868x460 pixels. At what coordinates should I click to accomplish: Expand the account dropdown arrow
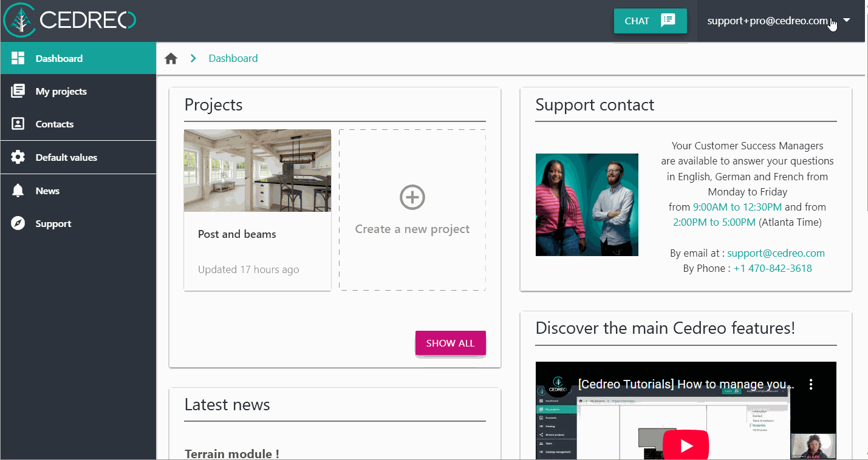(847, 21)
